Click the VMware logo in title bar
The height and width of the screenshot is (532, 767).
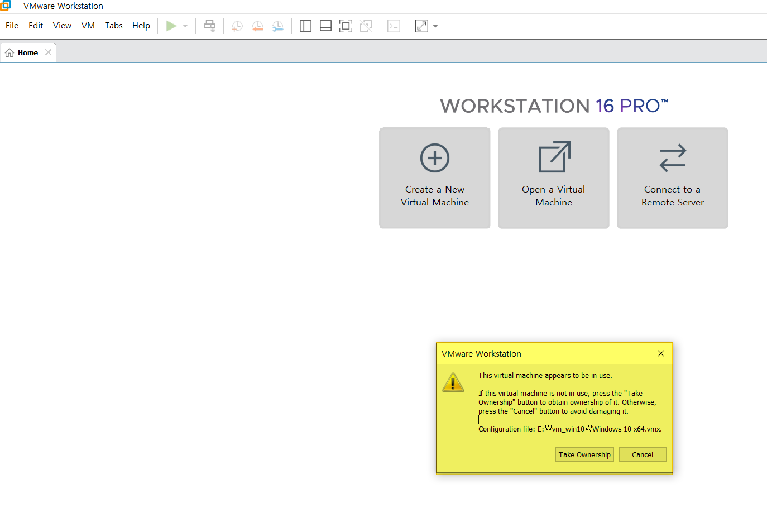6,6
